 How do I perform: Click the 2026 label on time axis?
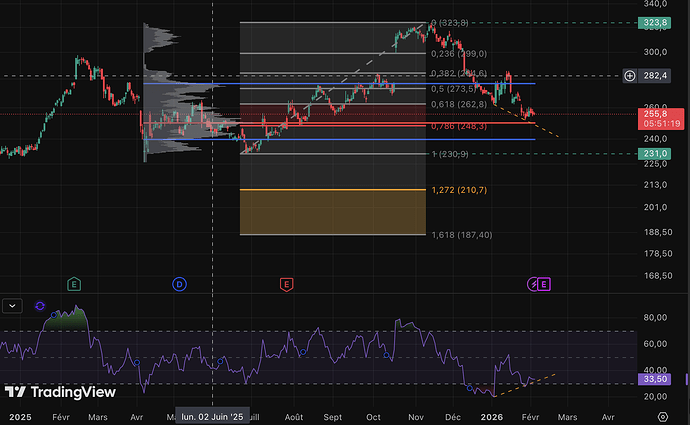490,414
